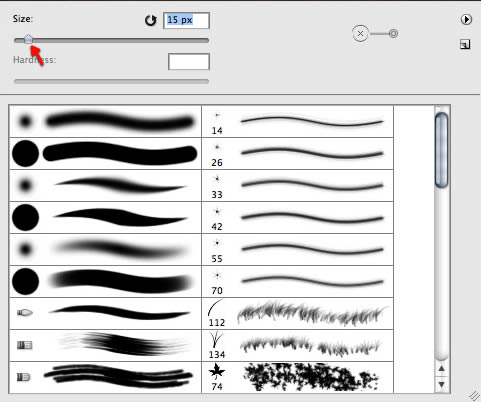This screenshot has width=481, height=402.
Task: Open the brush picker flyout menu arrow
Action: coord(466,20)
